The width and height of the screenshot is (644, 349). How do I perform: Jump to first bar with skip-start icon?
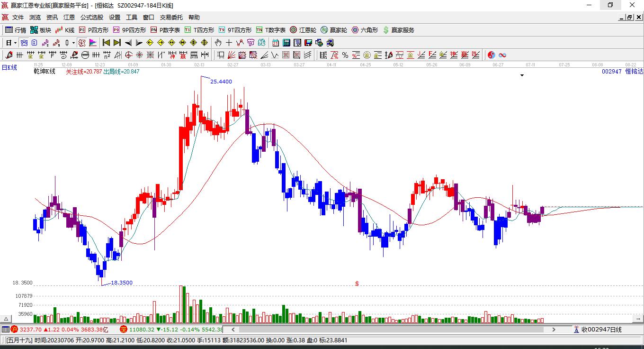pos(107,43)
